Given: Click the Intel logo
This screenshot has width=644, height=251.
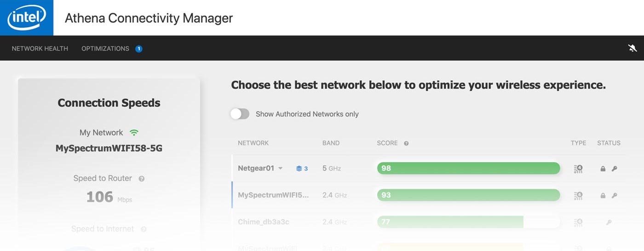Looking at the screenshot, I should pyautogui.click(x=27, y=18).
